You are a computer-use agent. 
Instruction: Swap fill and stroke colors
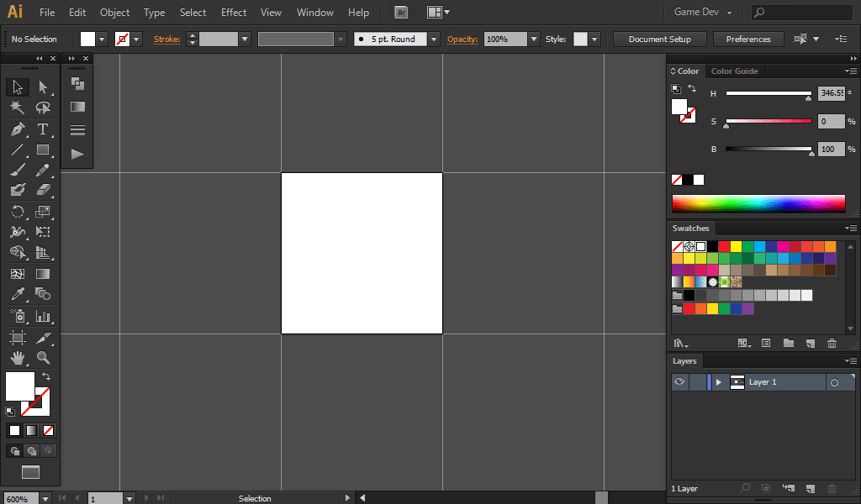click(x=47, y=375)
